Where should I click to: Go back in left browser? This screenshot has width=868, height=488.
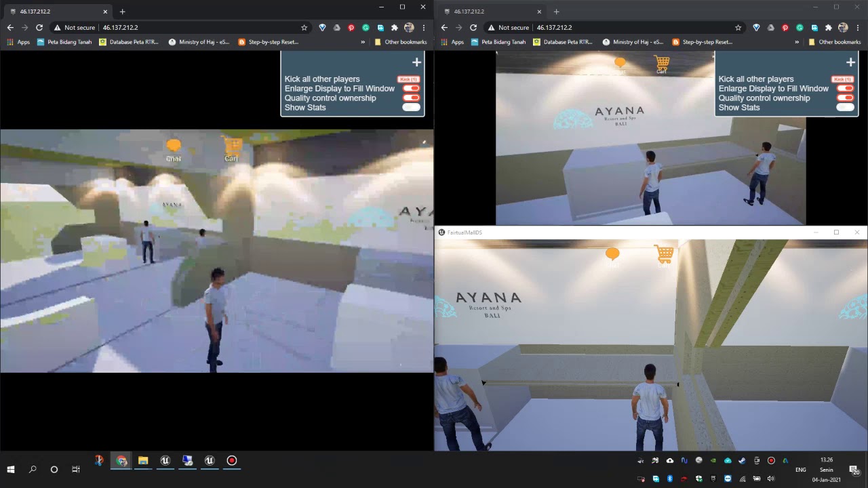pos(10,28)
